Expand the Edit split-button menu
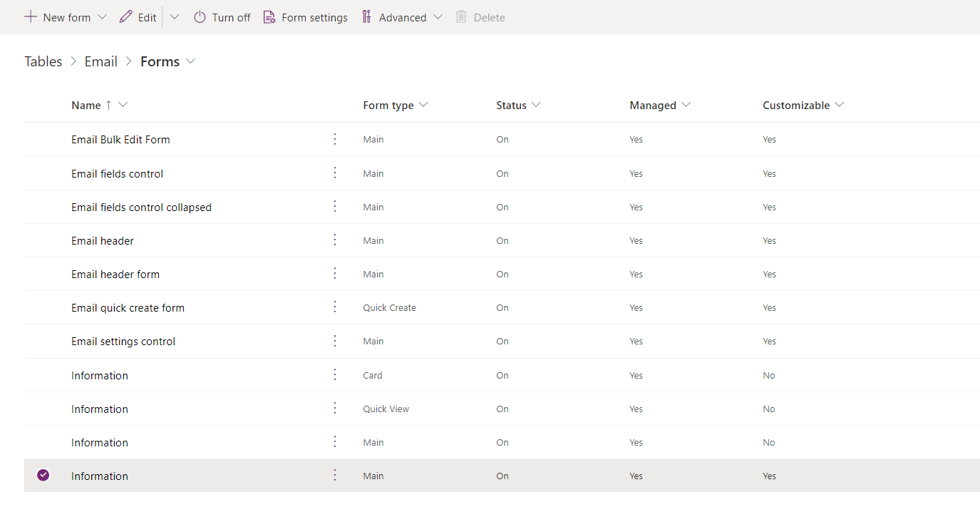980x507 pixels. [x=175, y=16]
